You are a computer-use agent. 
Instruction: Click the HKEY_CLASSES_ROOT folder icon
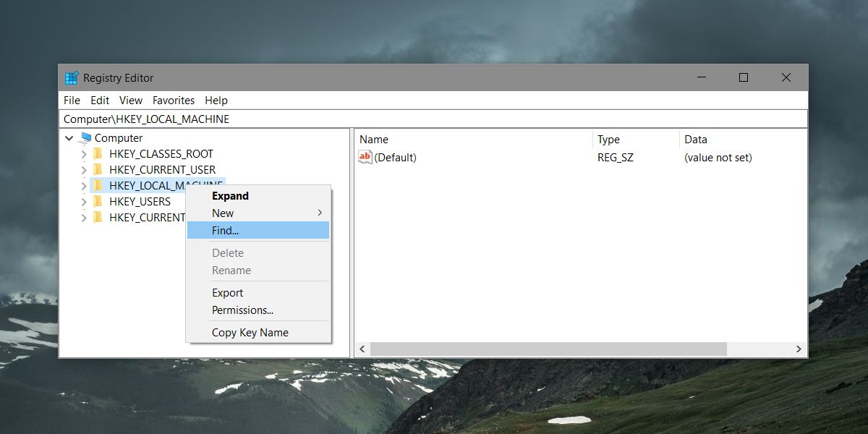(98, 153)
